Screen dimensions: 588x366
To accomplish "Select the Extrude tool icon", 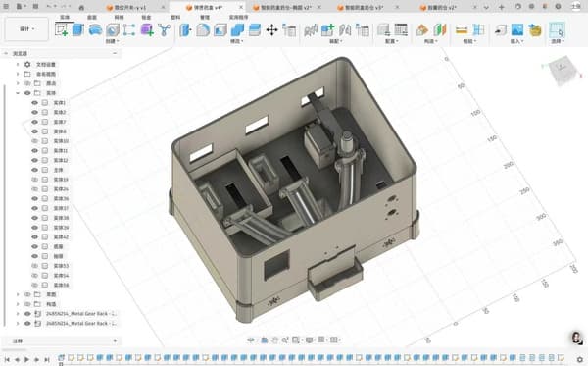I will point(78,29).
